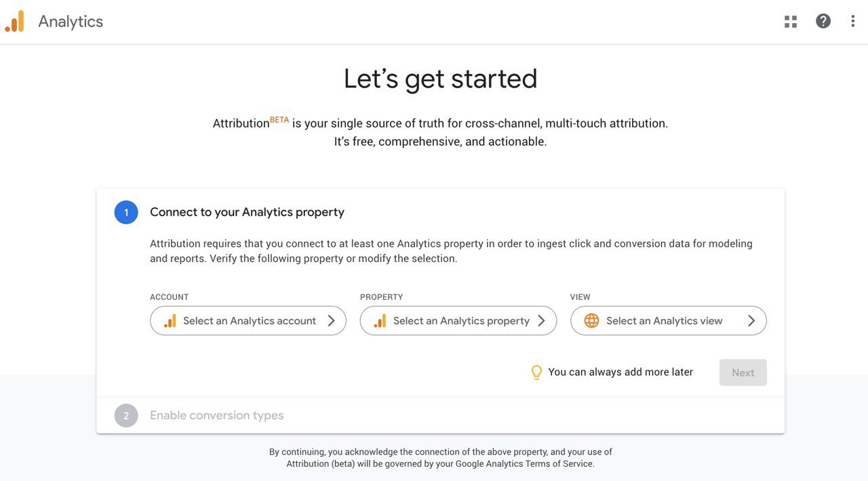Open the Google apps grid icon

(791, 22)
